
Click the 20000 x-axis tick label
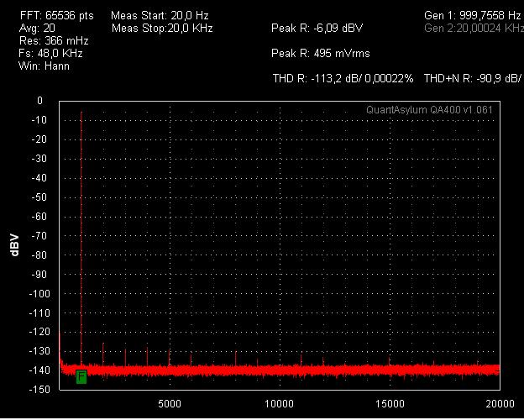500,403
